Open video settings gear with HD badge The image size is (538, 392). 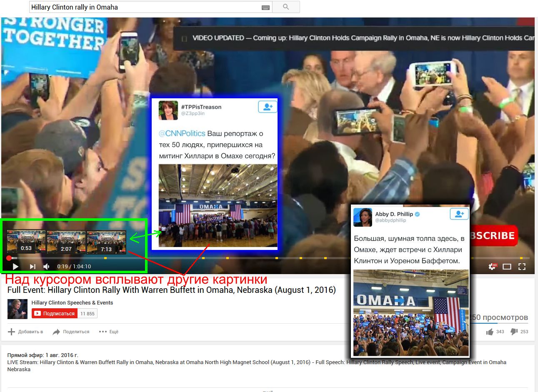pos(493,266)
